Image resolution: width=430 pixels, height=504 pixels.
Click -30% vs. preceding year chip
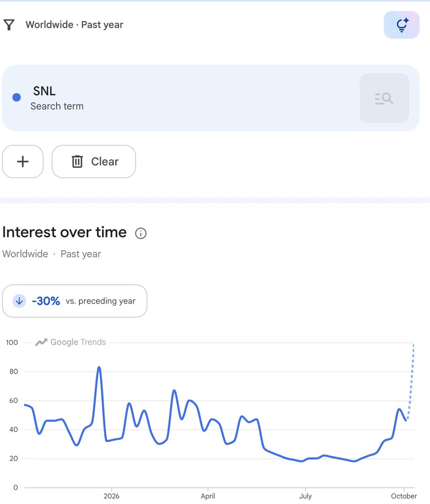[x=75, y=301]
